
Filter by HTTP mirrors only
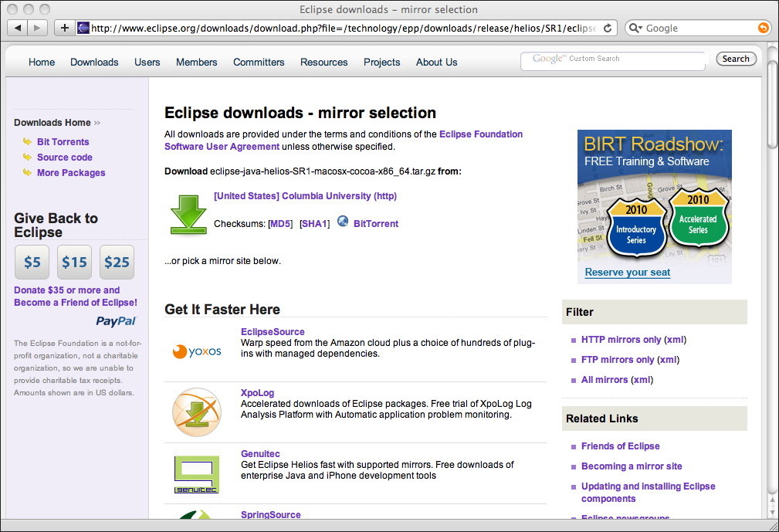(621, 339)
